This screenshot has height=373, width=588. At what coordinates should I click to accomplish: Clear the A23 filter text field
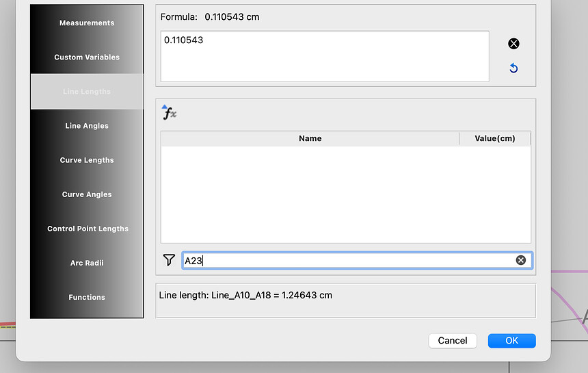pyautogui.click(x=520, y=260)
